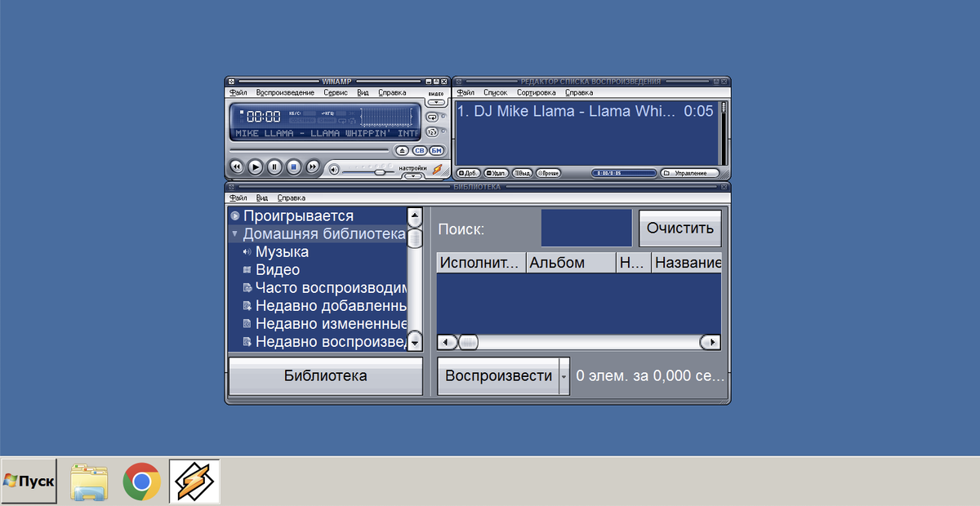The width and height of the screenshot is (980, 506).
Task: Click the Eject / open file button
Action: point(402,151)
